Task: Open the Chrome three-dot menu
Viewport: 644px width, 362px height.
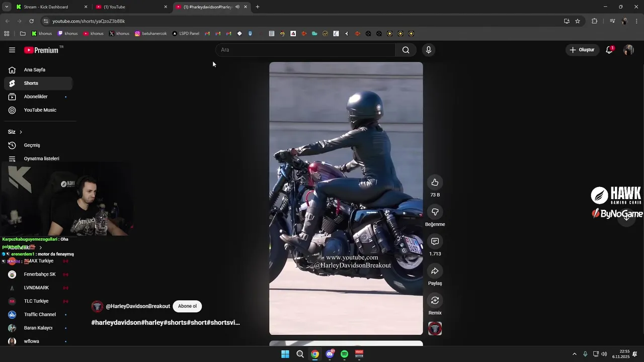Action: (637, 21)
